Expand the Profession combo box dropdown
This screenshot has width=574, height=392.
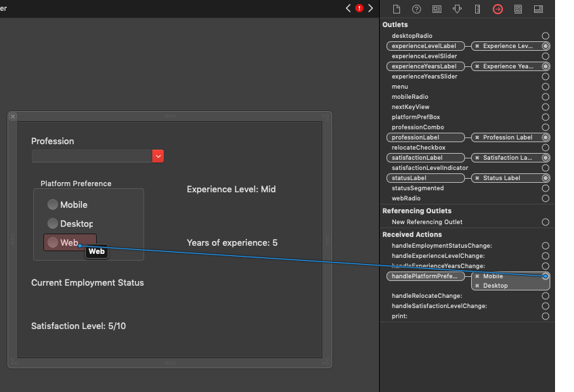click(x=158, y=156)
